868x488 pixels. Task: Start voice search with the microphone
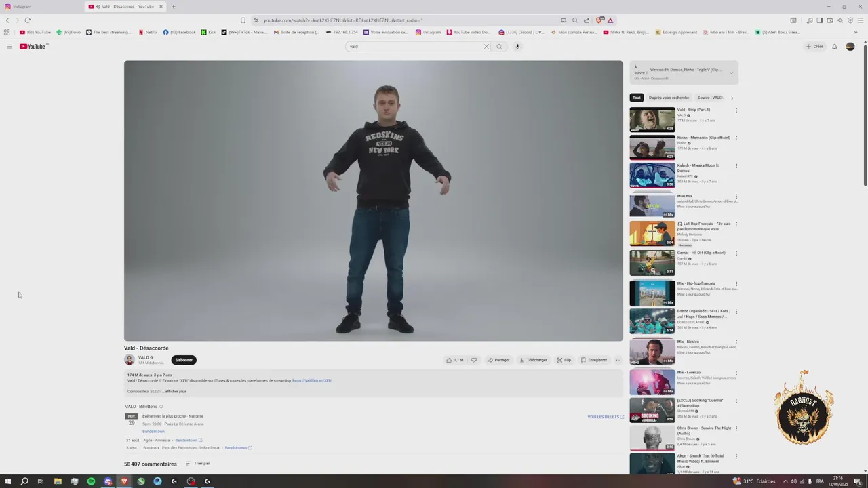coord(517,47)
